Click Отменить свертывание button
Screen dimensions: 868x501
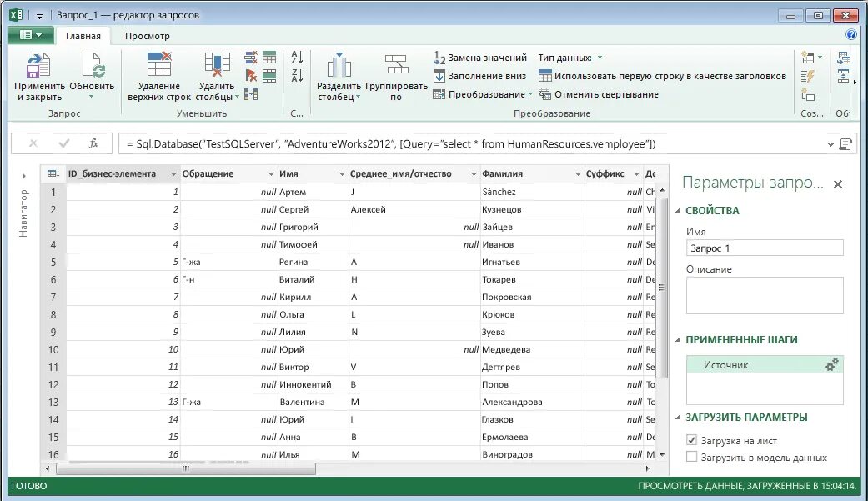pyautogui.click(x=599, y=94)
